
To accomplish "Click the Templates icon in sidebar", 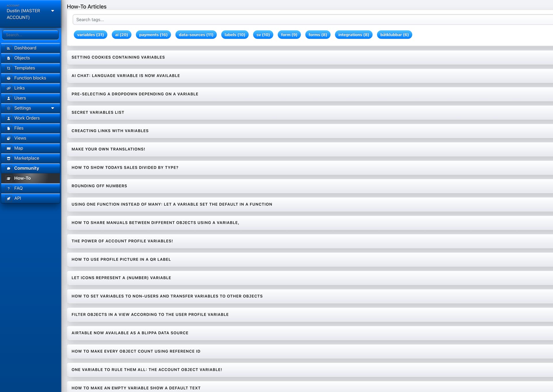I will (9, 68).
